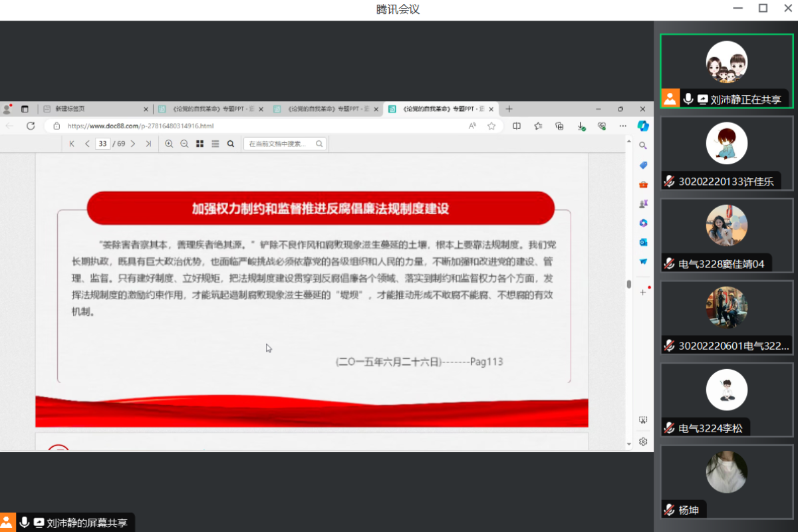This screenshot has height=532, width=798.
Task: Jump to the last document page
Action: [148, 144]
